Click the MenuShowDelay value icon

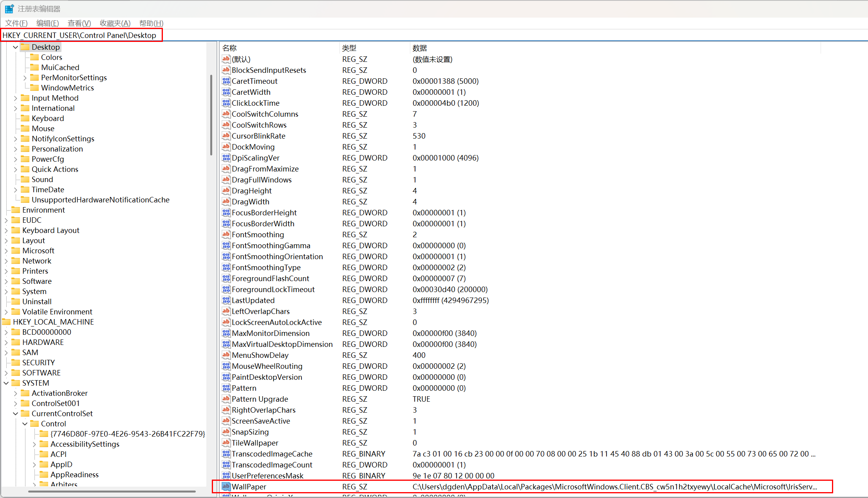click(226, 355)
